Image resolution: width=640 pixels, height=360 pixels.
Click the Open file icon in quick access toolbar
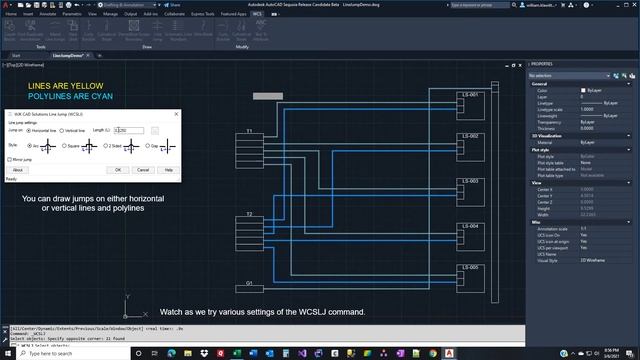29,5
